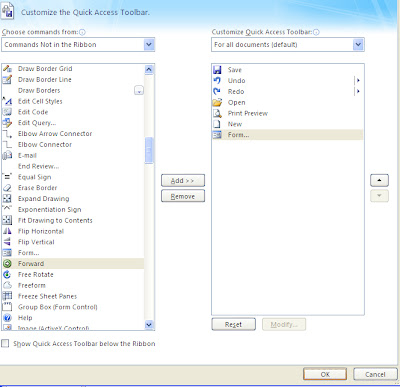Select the Freeform shape icon

coord(7,285)
